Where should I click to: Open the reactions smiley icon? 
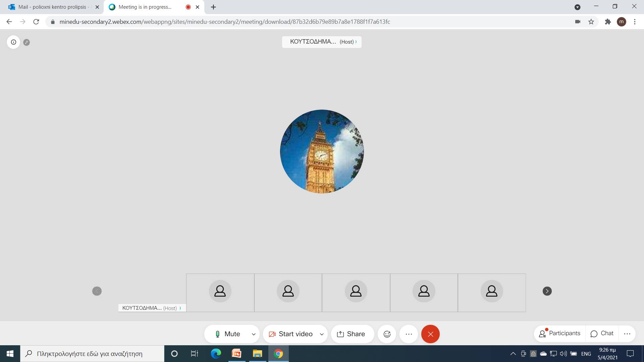387,334
